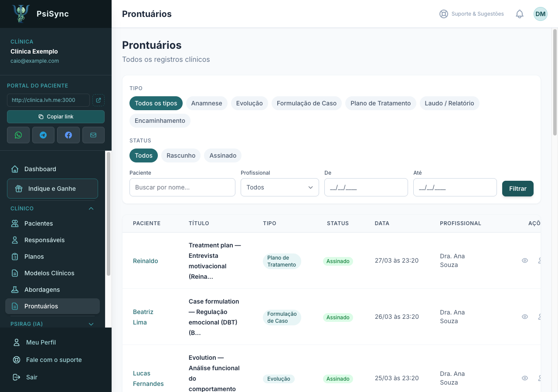
Task: Click the PROFISSIONAL column header
Action: click(460, 223)
